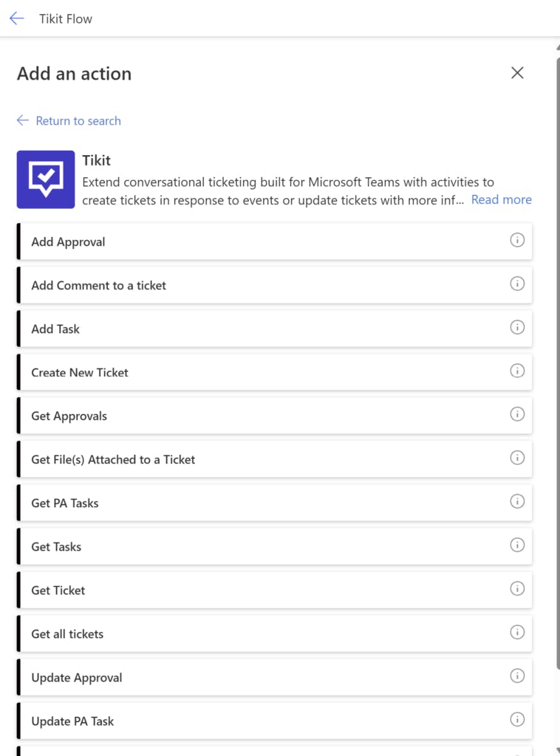Choose the Update PA Task action
The height and width of the screenshot is (756, 560).
click(x=72, y=721)
